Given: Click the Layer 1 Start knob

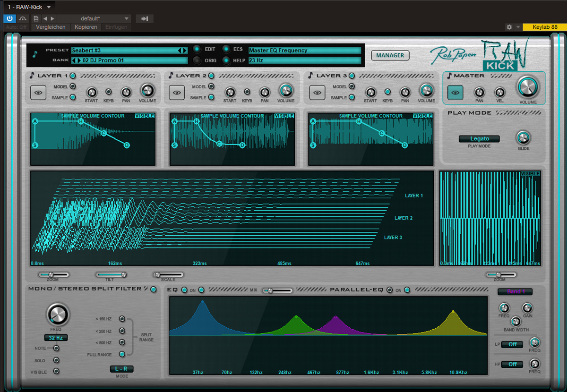Looking at the screenshot, I should [92, 92].
